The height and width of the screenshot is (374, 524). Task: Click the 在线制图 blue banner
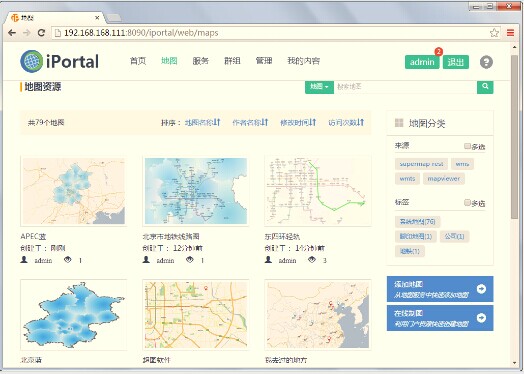[x=440, y=318]
